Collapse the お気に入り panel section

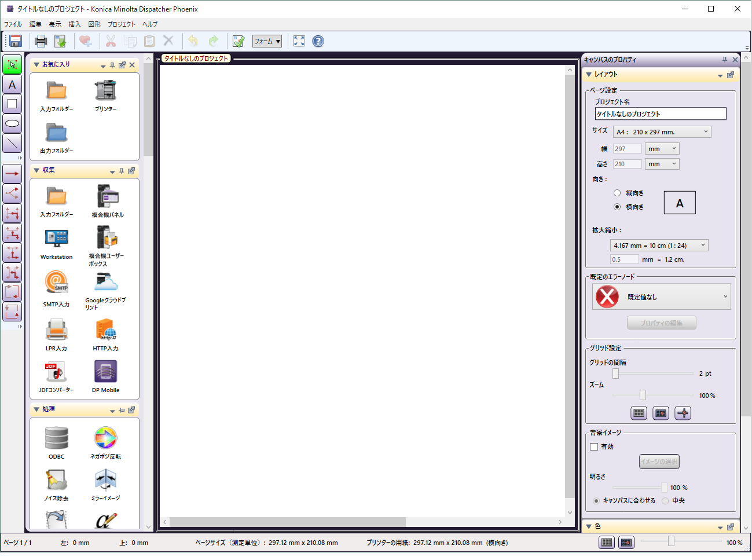(x=36, y=64)
